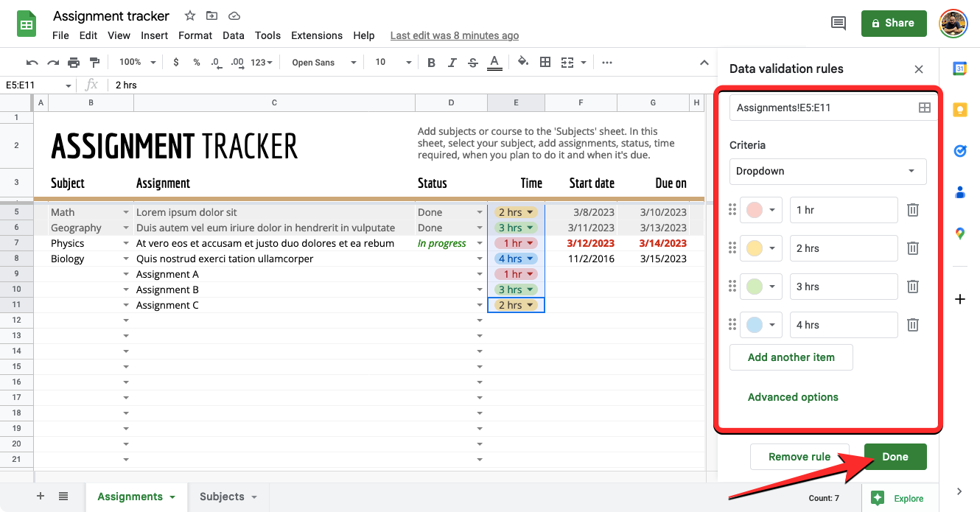The image size is (980, 512).
Task: Open zoom level 100% dropdown
Action: click(x=138, y=63)
